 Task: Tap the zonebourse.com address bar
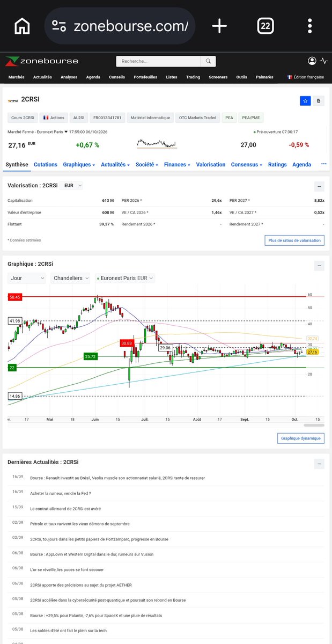(x=120, y=26)
